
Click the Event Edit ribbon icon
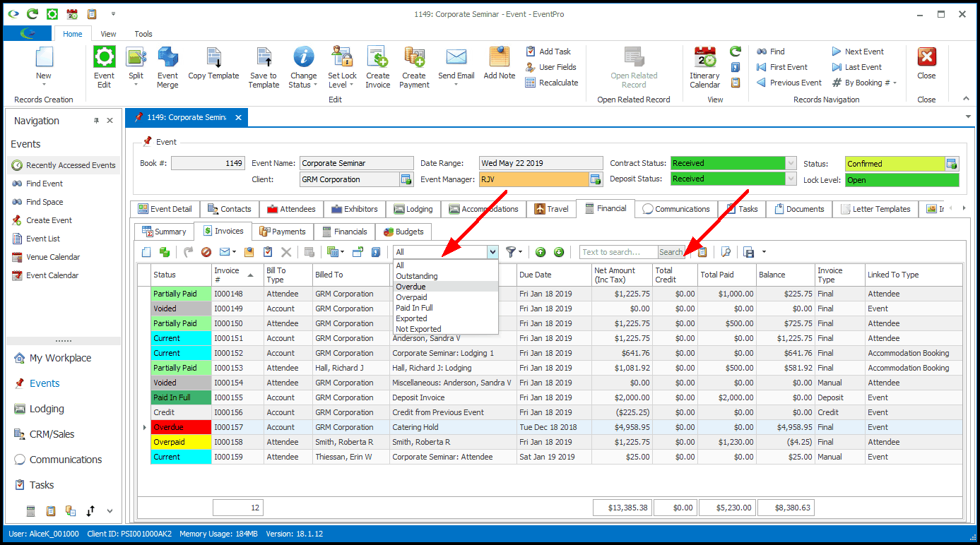coord(104,67)
